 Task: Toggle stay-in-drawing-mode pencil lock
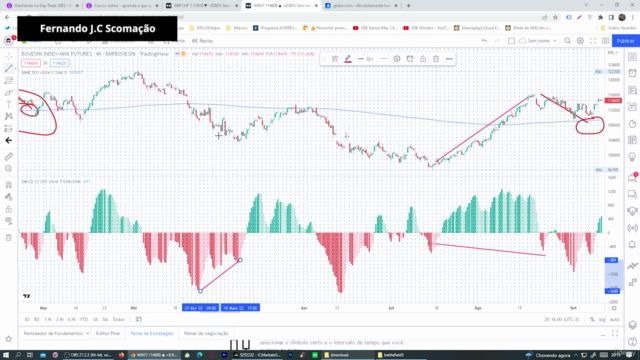(x=9, y=197)
